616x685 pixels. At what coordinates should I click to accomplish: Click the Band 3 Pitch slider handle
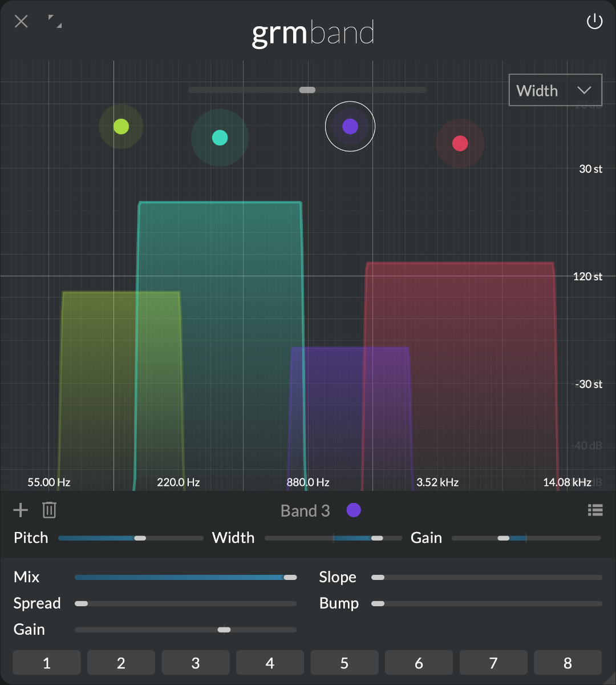click(140, 538)
